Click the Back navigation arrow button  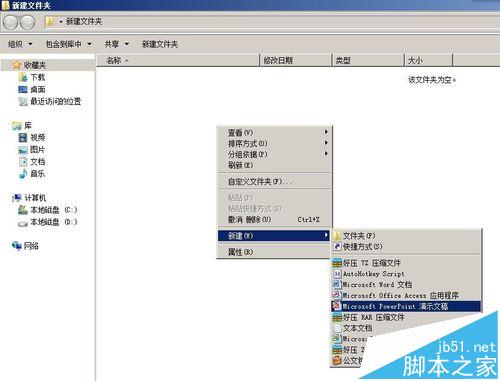point(10,22)
